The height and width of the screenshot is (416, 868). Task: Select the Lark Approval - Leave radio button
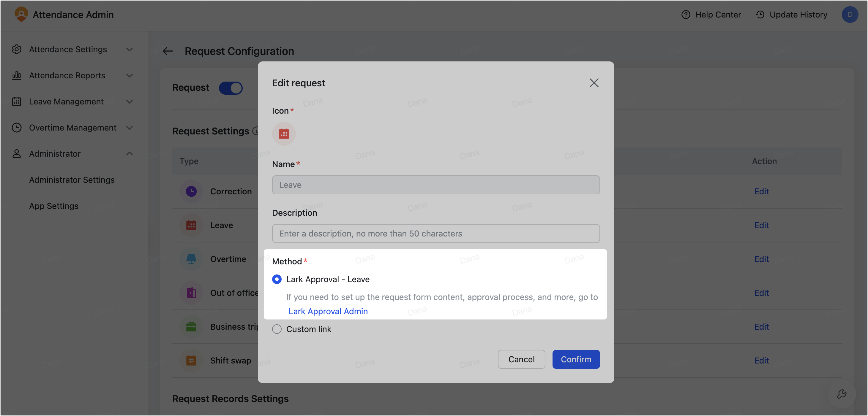[277, 279]
